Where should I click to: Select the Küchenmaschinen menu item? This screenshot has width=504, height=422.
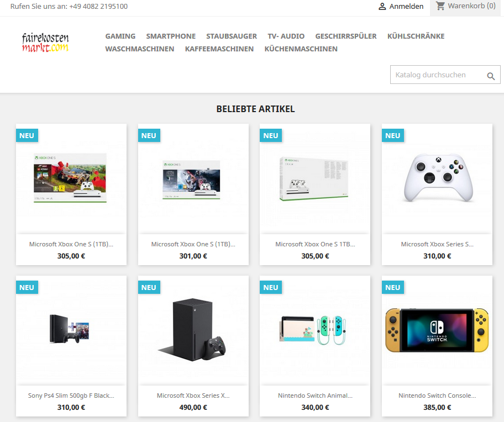point(301,49)
